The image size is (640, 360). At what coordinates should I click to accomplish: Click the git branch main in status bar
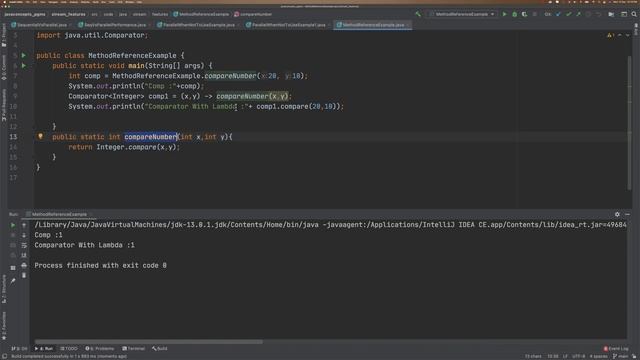point(621,356)
